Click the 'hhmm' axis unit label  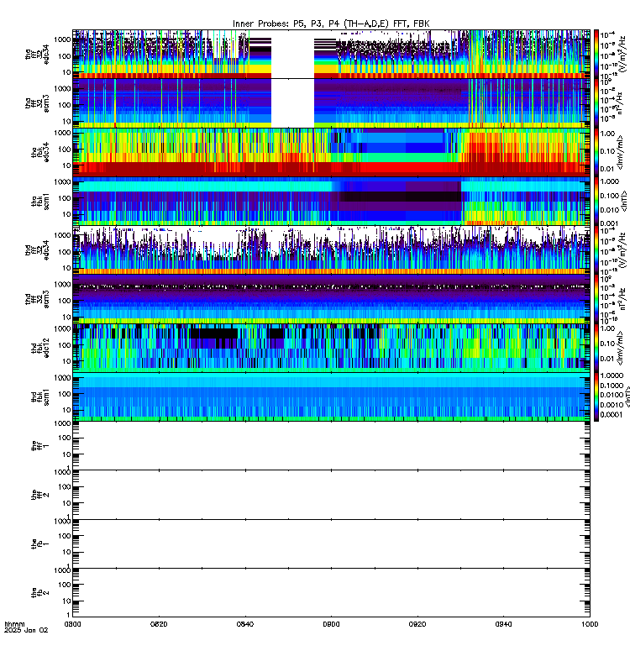(14, 624)
